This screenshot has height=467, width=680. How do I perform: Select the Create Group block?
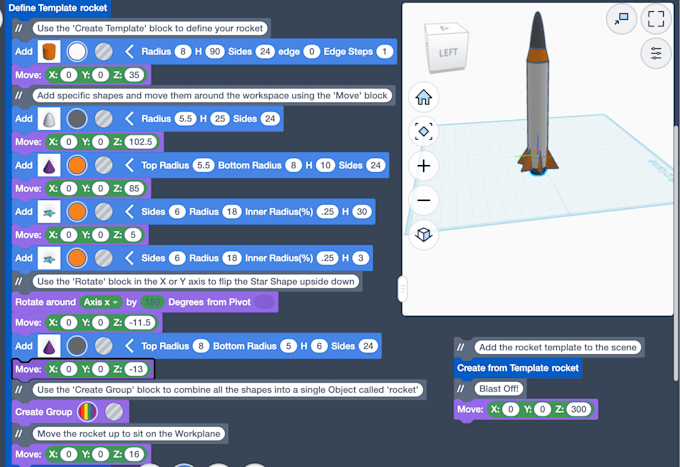[43, 412]
